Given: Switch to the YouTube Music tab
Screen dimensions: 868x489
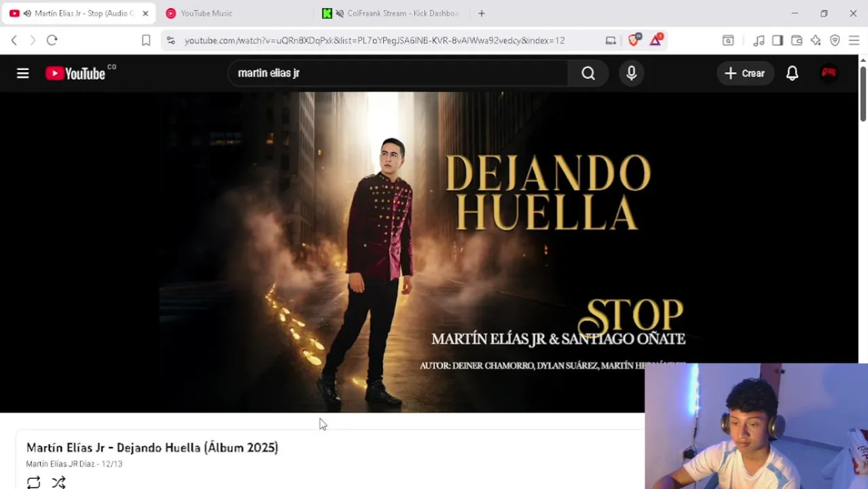Looking at the screenshot, I should pyautogui.click(x=234, y=13).
